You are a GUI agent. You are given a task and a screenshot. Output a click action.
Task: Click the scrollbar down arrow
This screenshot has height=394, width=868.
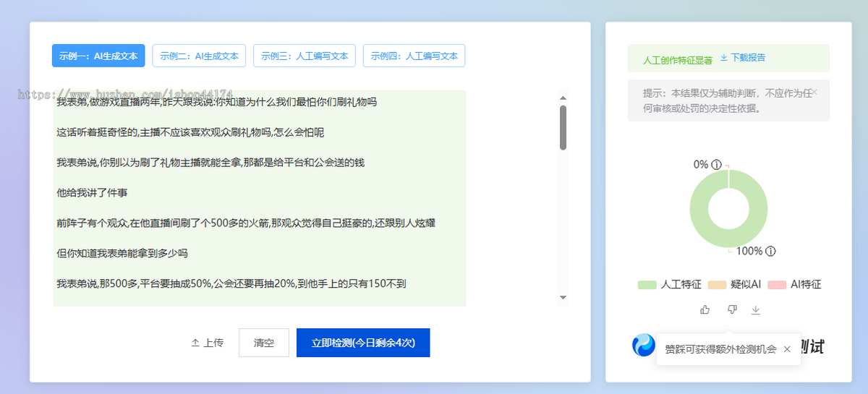click(563, 297)
